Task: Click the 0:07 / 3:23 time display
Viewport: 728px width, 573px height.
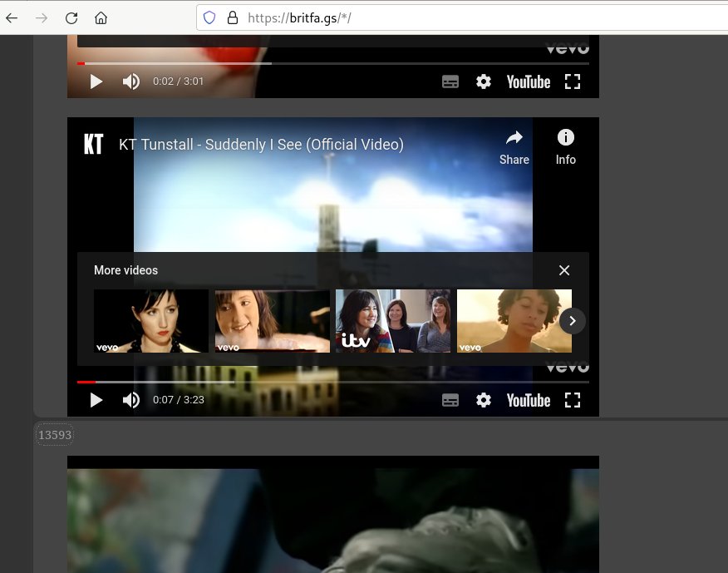Action: (179, 400)
